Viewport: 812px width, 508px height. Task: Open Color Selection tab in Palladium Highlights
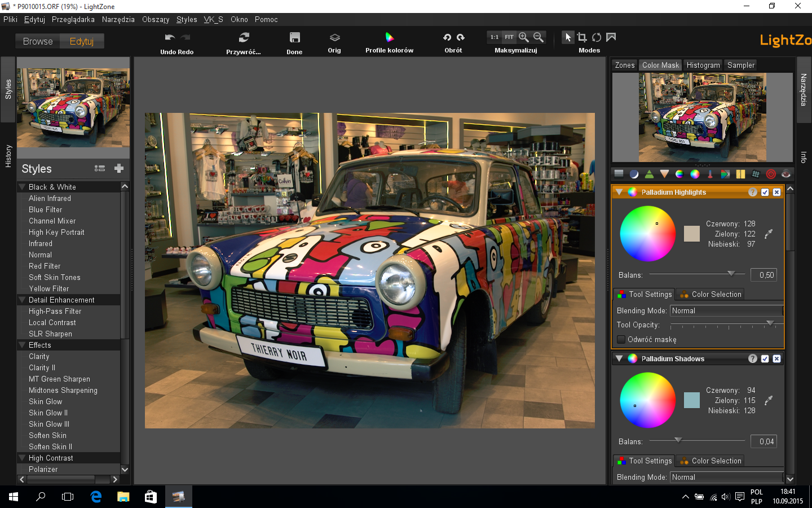[710, 294]
